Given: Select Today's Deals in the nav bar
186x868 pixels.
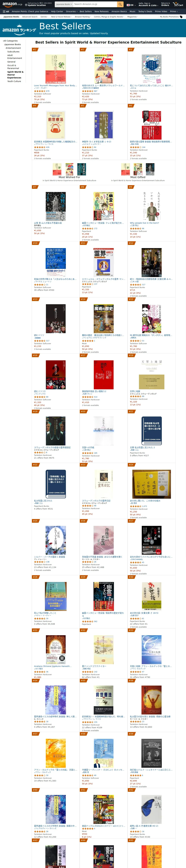Looking at the screenshot, I should click(145, 11).
